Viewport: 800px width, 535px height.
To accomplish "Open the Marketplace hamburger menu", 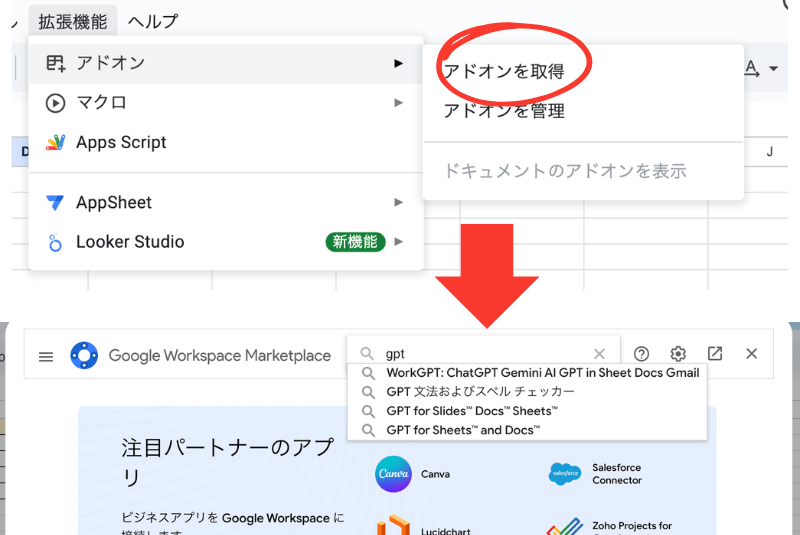I will [x=46, y=356].
